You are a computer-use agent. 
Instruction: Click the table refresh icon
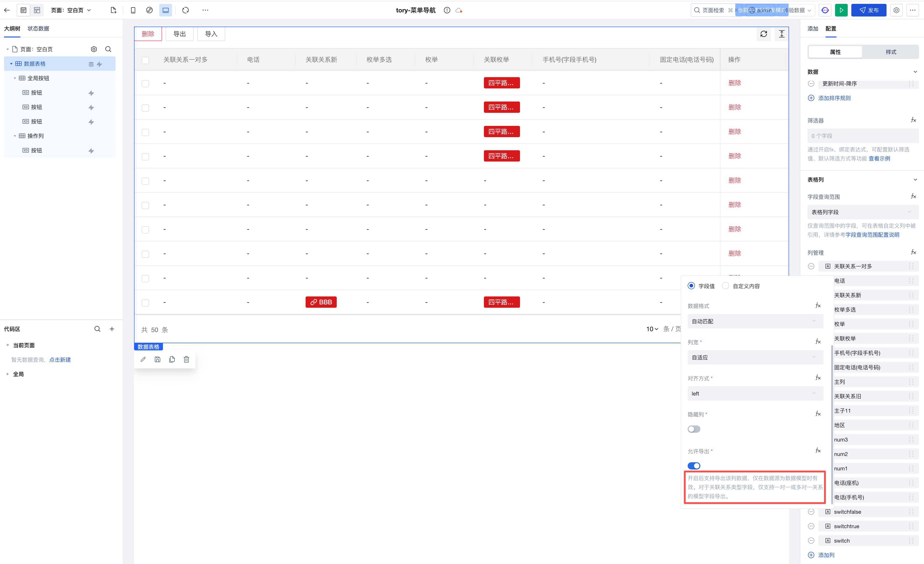click(764, 34)
